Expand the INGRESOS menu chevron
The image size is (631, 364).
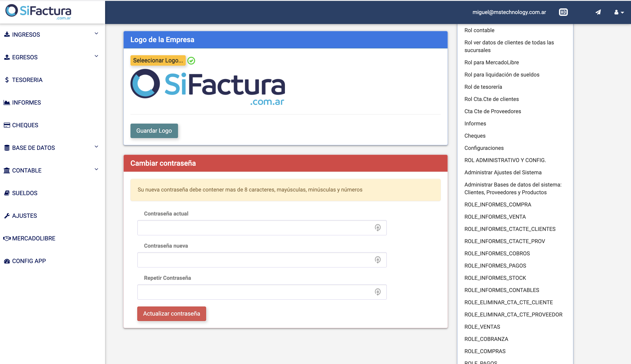tap(96, 34)
